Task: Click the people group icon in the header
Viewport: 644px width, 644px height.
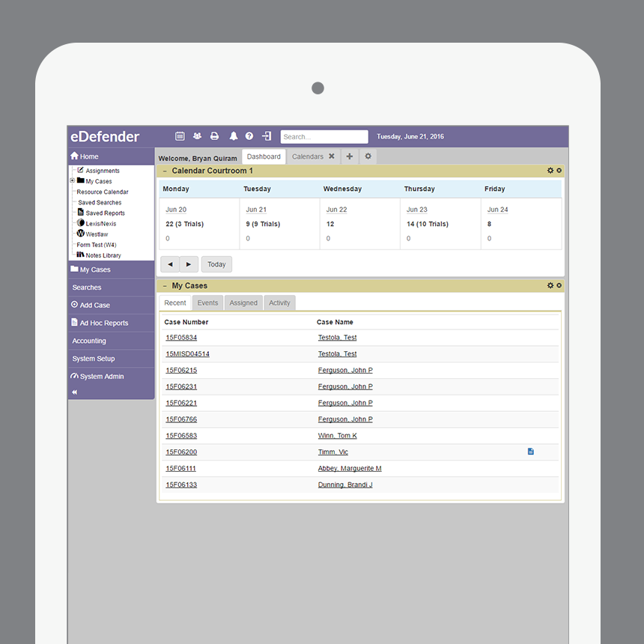Action: click(197, 136)
